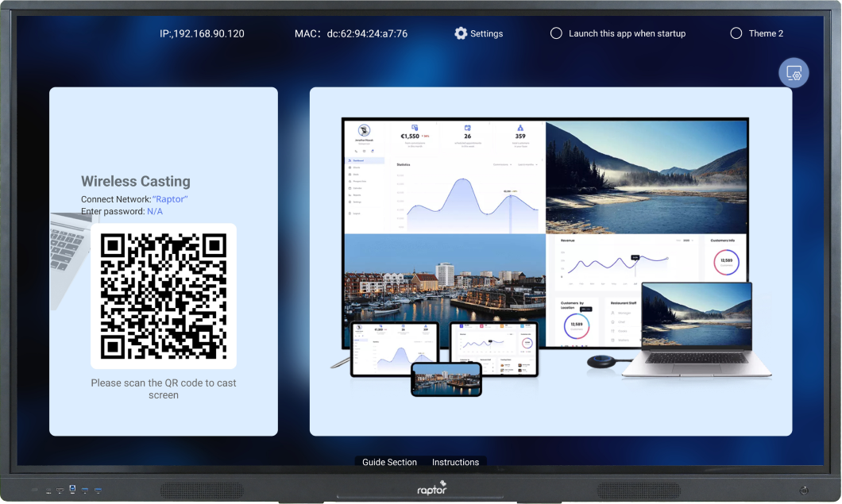Click the euro revenue icon above €1,550
Image resolution: width=842 pixels, height=504 pixels.
[x=415, y=127]
